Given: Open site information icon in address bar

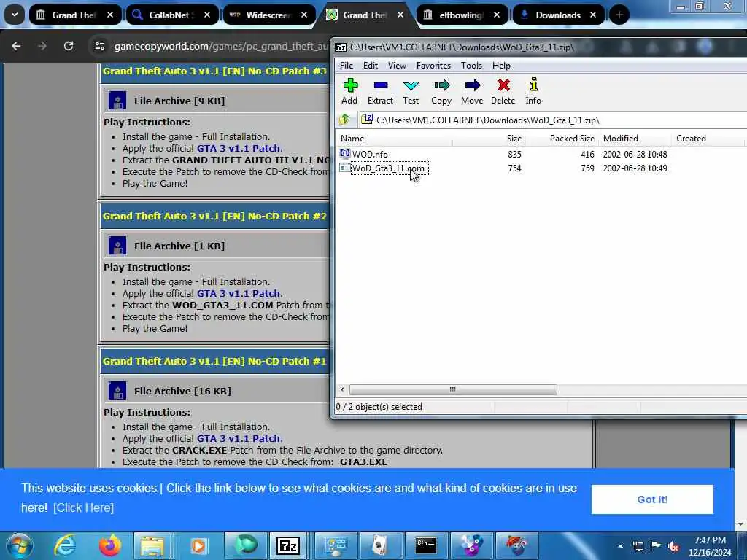Looking at the screenshot, I should [99, 46].
